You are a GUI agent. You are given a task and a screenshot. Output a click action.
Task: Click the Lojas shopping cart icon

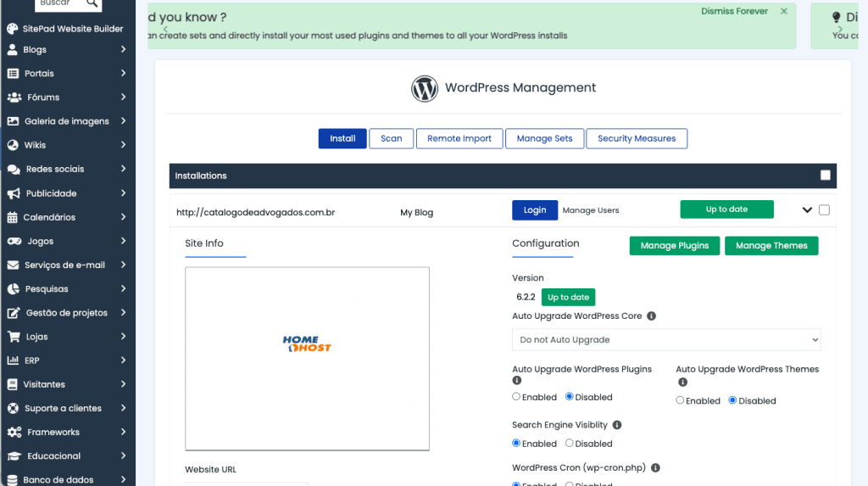pyautogui.click(x=14, y=337)
